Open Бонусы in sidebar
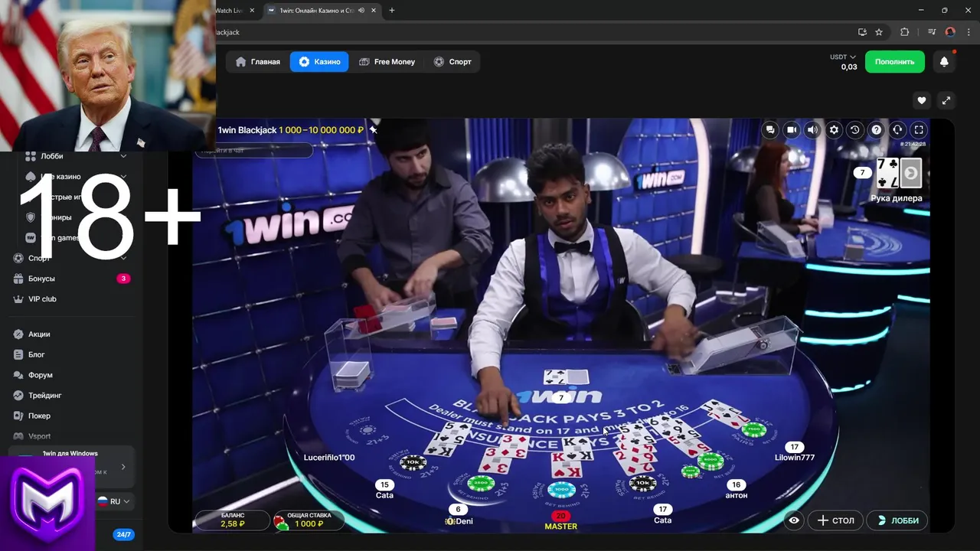980x551 pixels. pyautogui.click(x=41, y=279)
